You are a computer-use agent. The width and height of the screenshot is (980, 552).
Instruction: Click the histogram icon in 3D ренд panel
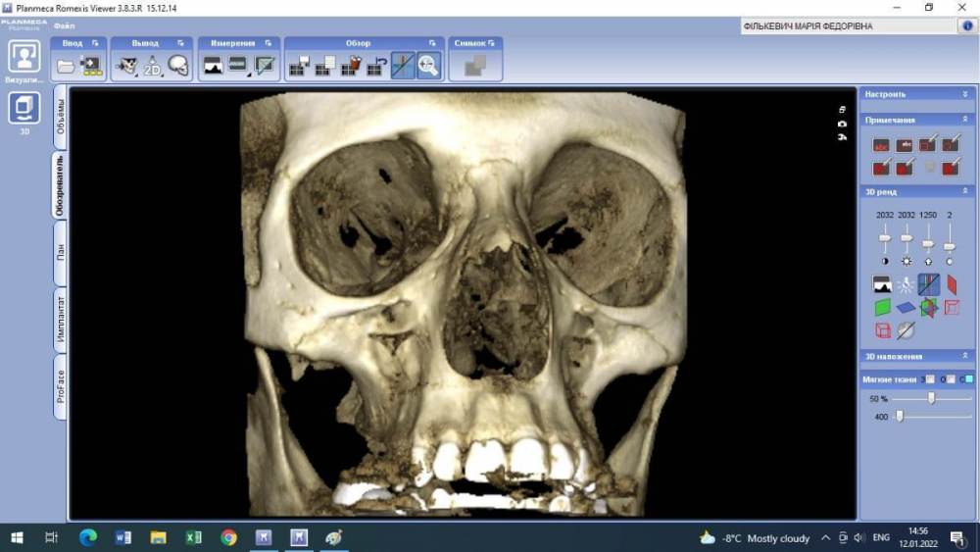[x=882, y=284]
